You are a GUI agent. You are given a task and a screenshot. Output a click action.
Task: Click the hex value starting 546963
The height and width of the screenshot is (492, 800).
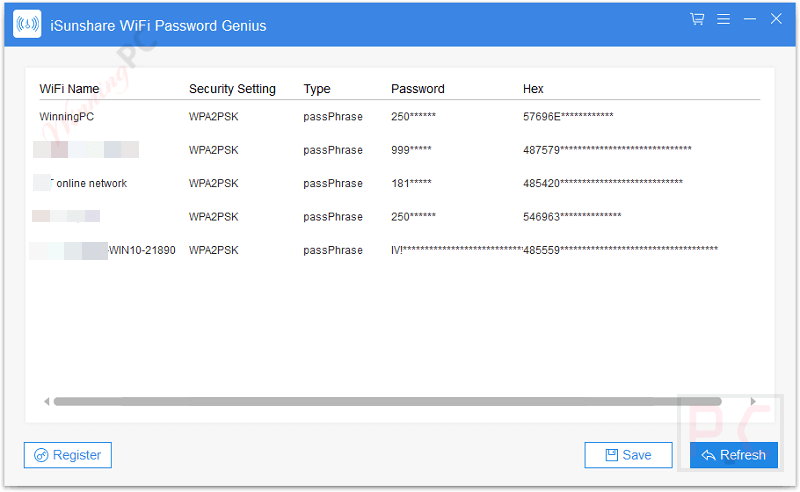pos(572,216)
